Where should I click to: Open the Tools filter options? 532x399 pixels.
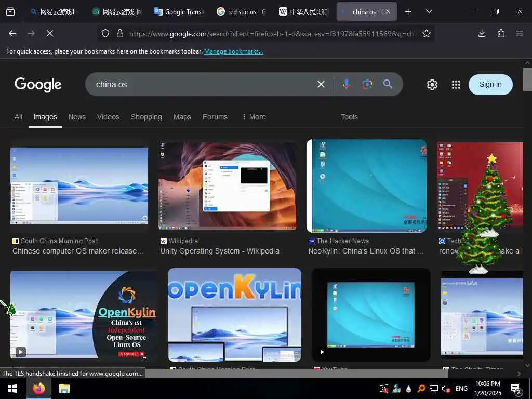pyautogui.click(x=349, y=117)
